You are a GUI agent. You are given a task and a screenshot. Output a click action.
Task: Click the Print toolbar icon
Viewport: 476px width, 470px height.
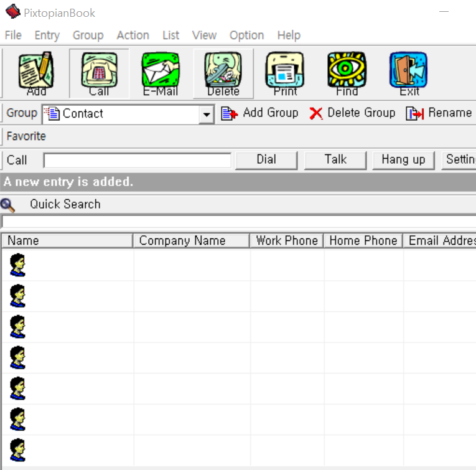285,74
